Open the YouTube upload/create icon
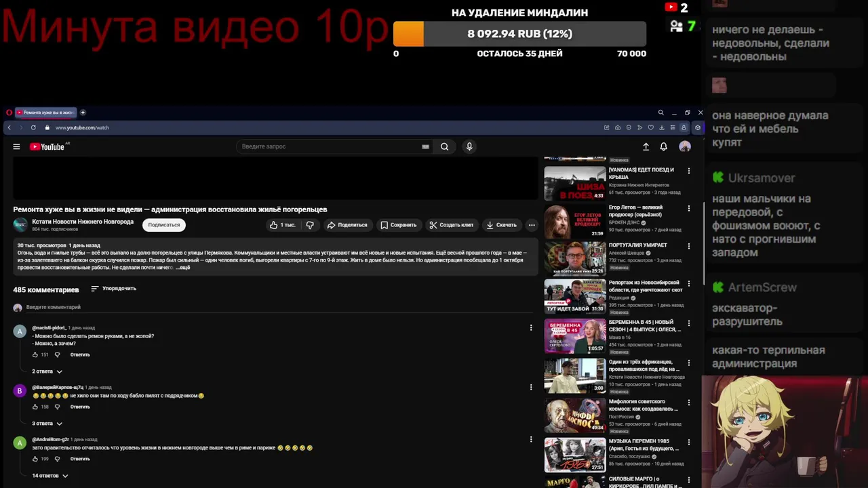The height and width of the screenshot is (488, 868). [646, 146]
